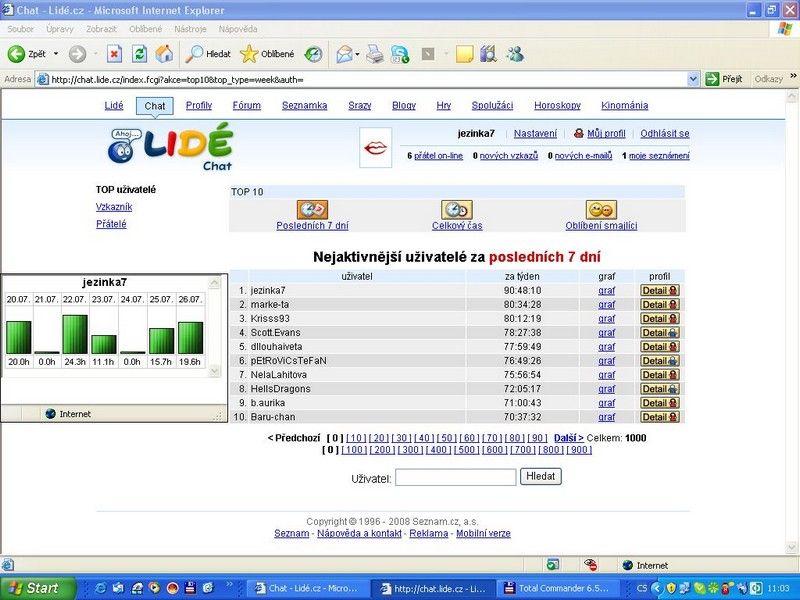The image size is (800, 600).
Task: Click the Refresh page icon
Action: pos(139,53)
